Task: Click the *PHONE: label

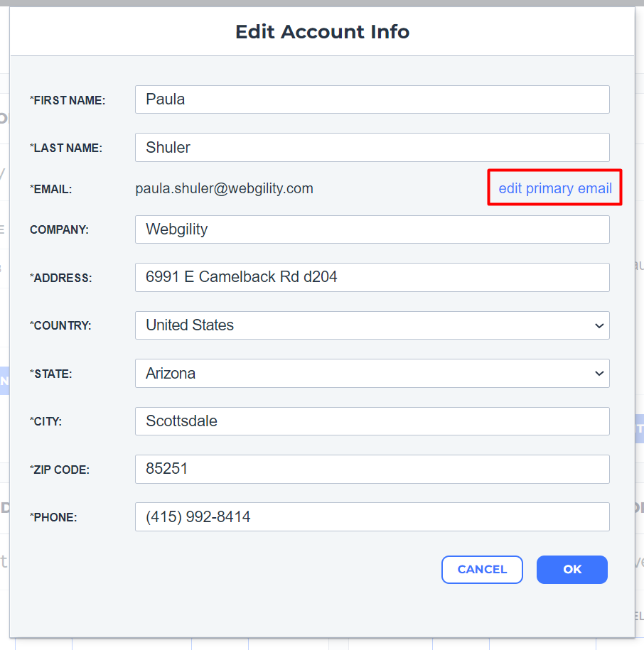Action: pyautogui.click(x=53, y=517)
